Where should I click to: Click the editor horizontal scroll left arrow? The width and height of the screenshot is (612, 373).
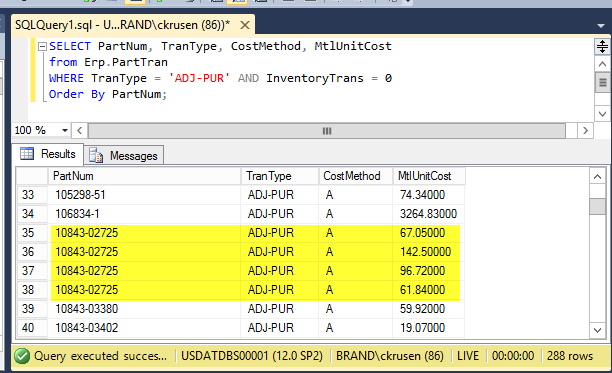click(80, 130)
